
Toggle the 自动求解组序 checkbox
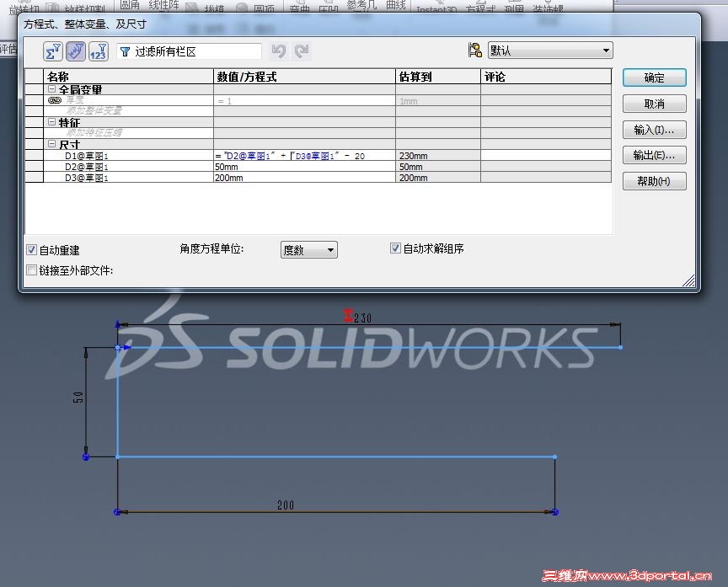pyautogui.click(x=395, y=248)
